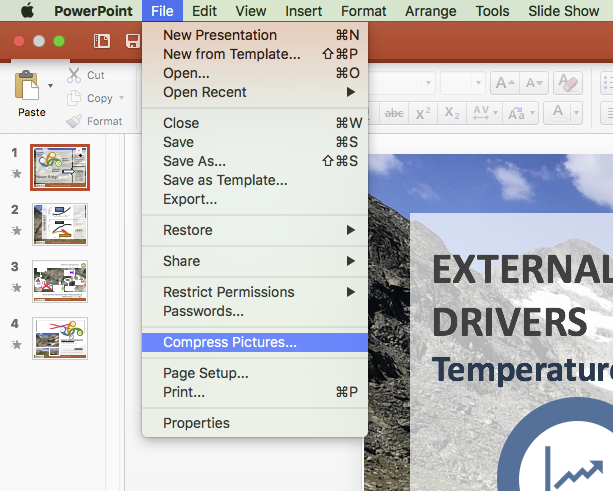Click the Save floppy disk icon
This screenshot has height=491, width=613.
pyautogui.click(x=133, y=41)
